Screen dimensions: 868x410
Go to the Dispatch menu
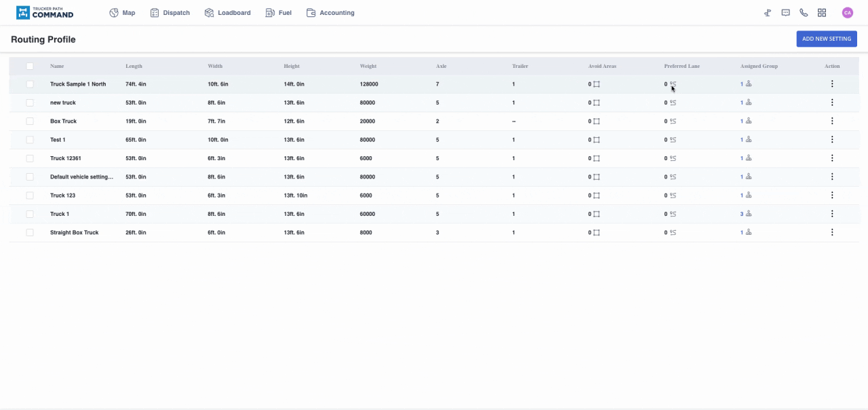[x=170, y=13]
